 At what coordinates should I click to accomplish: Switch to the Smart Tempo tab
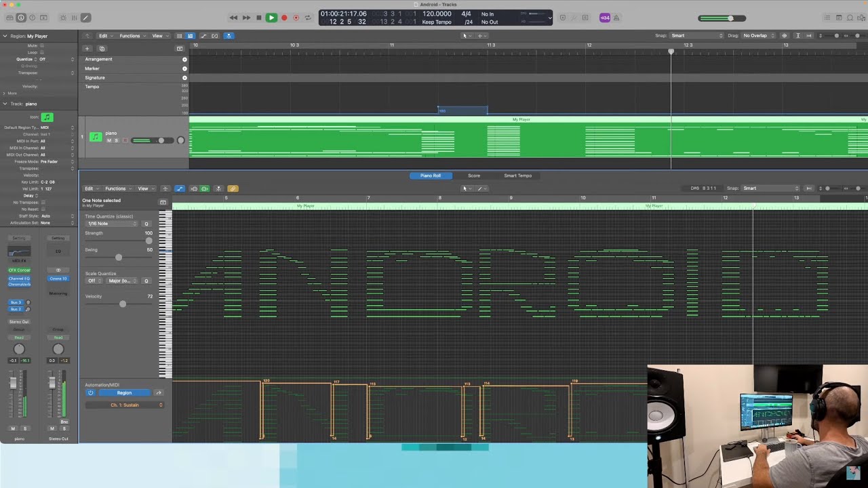click(x=518, y=176)
